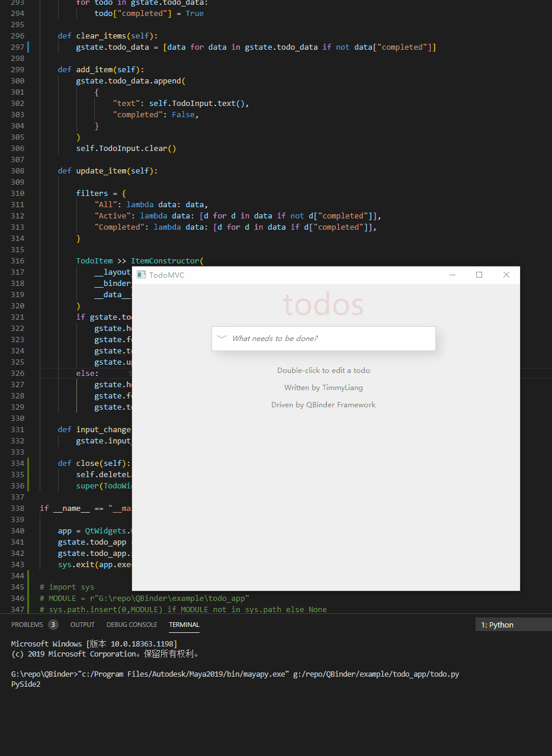Click the mayapy.exe command line in terminal
The width and height of the screenshot is (552, 756).
click(x=235, y=674)
